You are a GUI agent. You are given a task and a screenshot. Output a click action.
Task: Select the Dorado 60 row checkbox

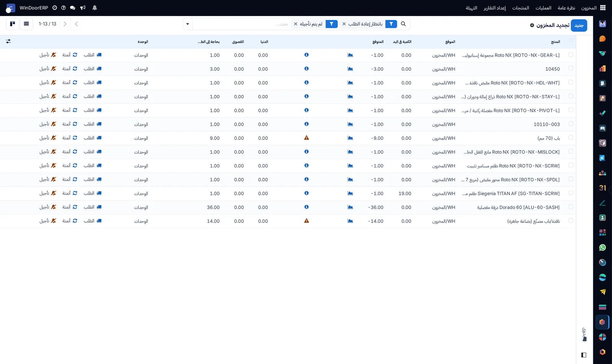(x=571, y=207)
